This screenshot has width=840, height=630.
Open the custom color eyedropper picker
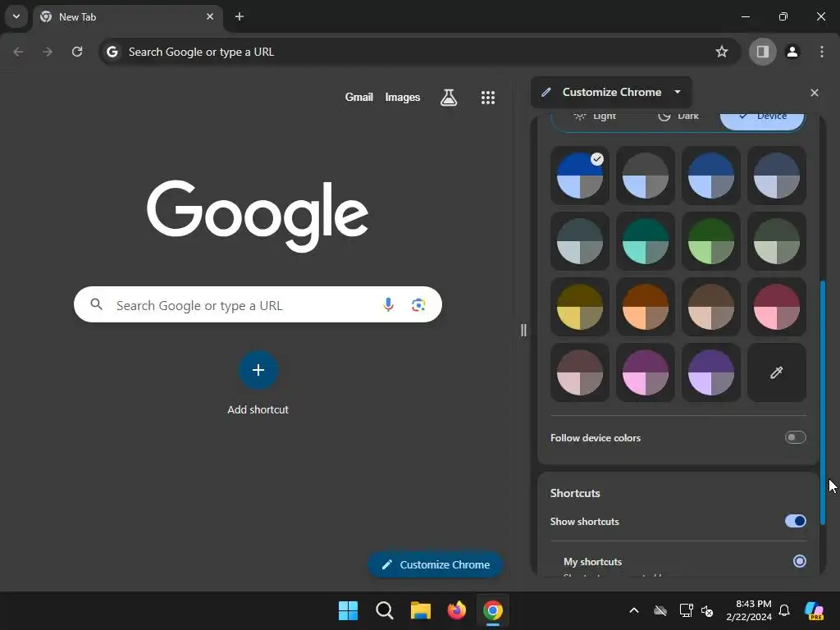pos(776,373)
